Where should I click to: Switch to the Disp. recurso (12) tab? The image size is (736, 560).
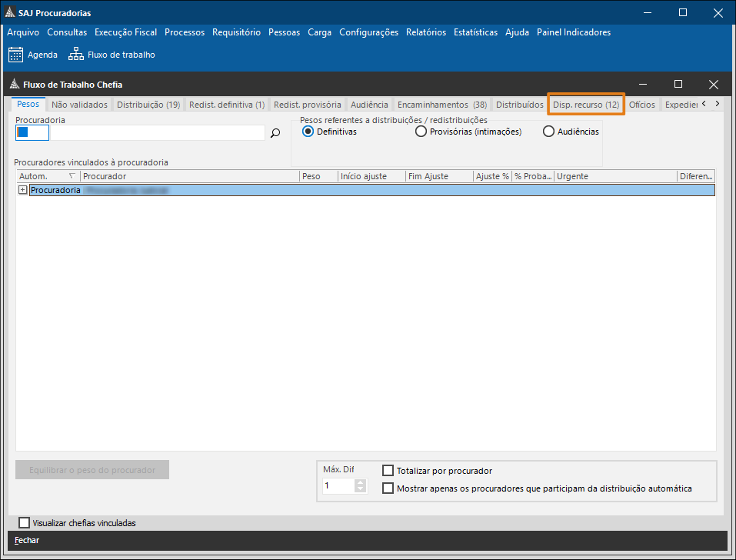pyautogui.click(x=586, y=105)
